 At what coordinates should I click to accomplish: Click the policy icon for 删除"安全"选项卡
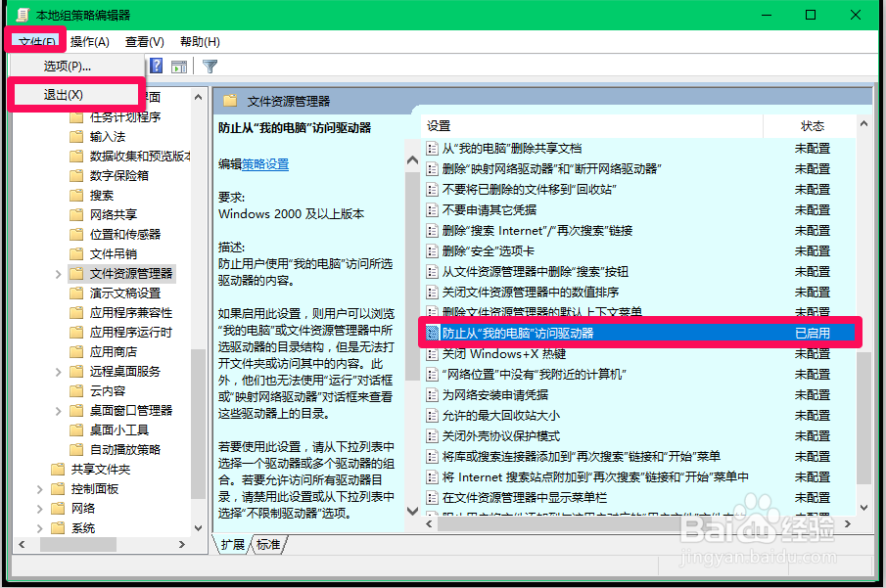click(433, 251)
